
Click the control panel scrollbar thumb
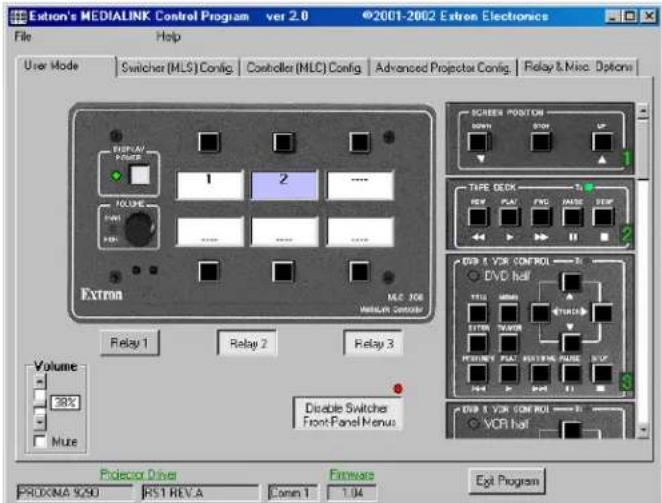click(643, 150)
